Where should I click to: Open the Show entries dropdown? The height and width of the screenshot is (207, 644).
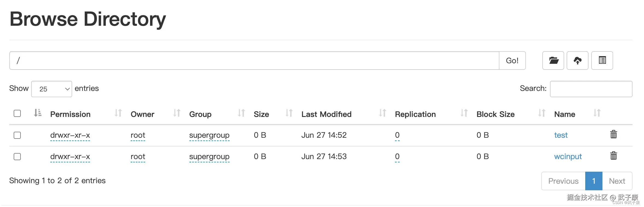[x=52, y=89]
